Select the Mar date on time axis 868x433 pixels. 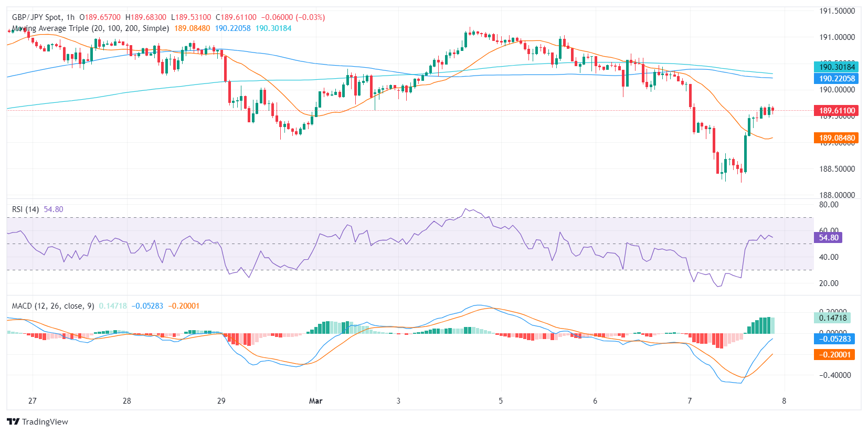(x=315, y=401)
